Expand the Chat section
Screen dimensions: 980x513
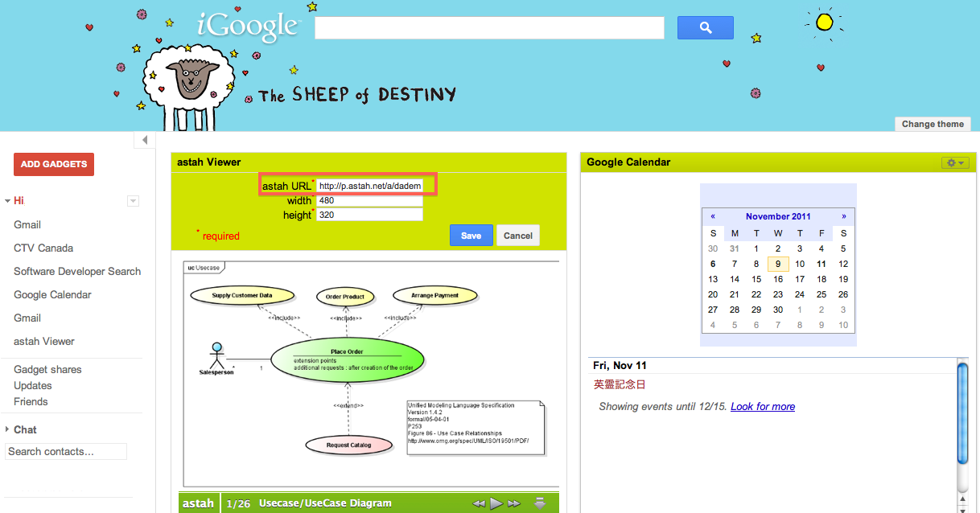click(x=8, y=429)
